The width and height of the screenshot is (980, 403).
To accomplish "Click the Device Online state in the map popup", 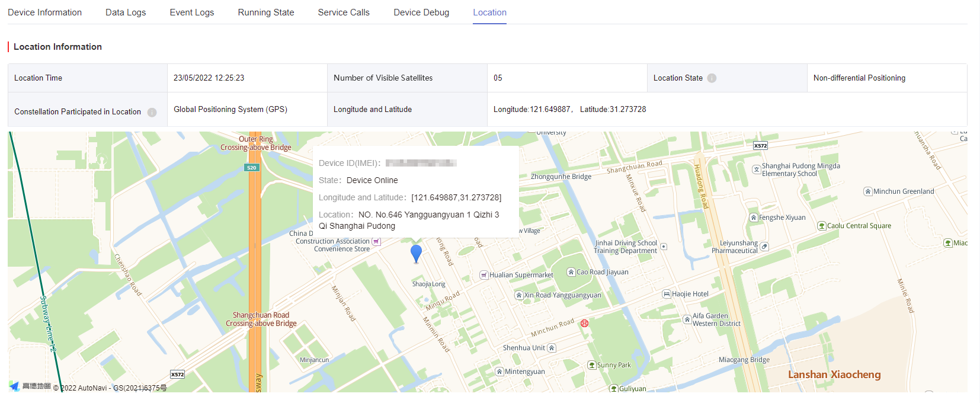I will 372,180.
